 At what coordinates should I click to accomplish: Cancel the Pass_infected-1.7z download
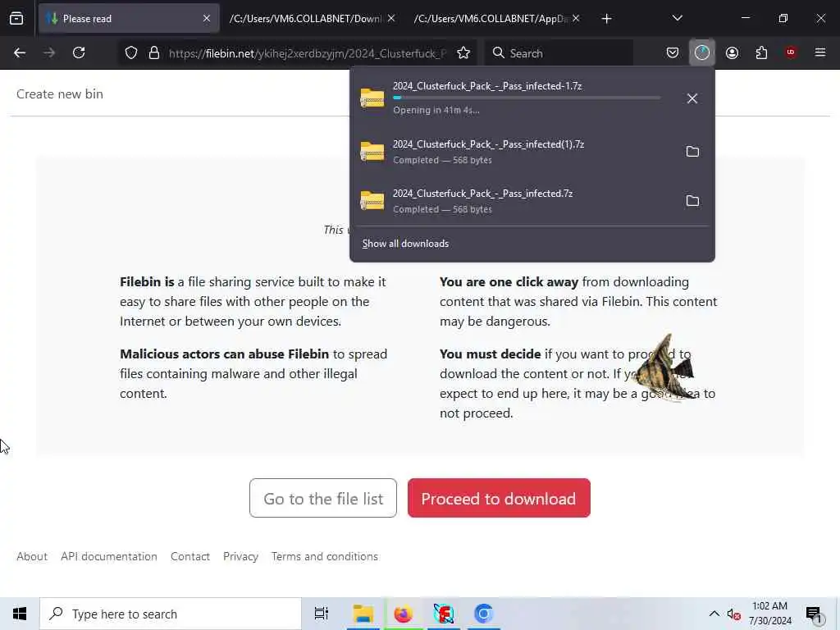(692, 98)
